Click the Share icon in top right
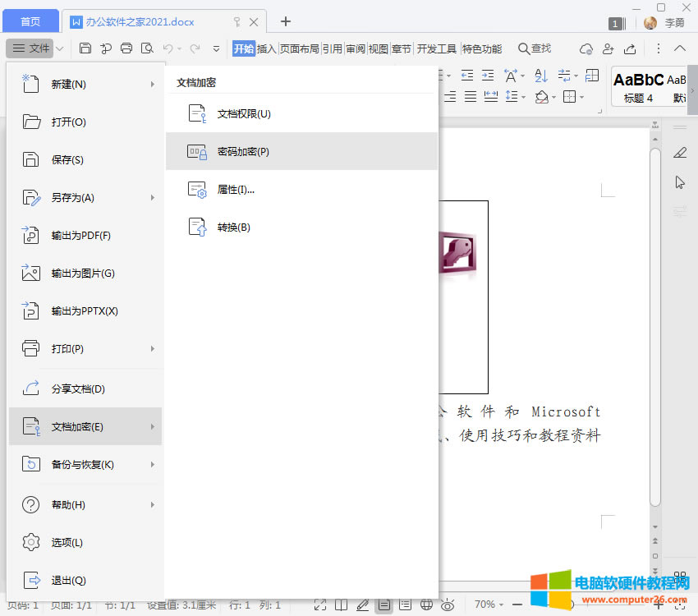 point(630,48)
